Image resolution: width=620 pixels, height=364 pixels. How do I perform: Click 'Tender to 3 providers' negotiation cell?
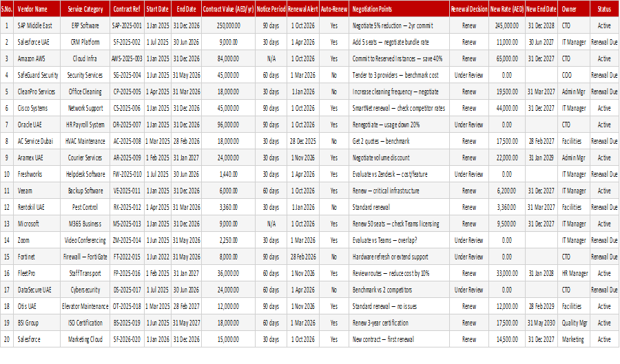coord(399,75)
